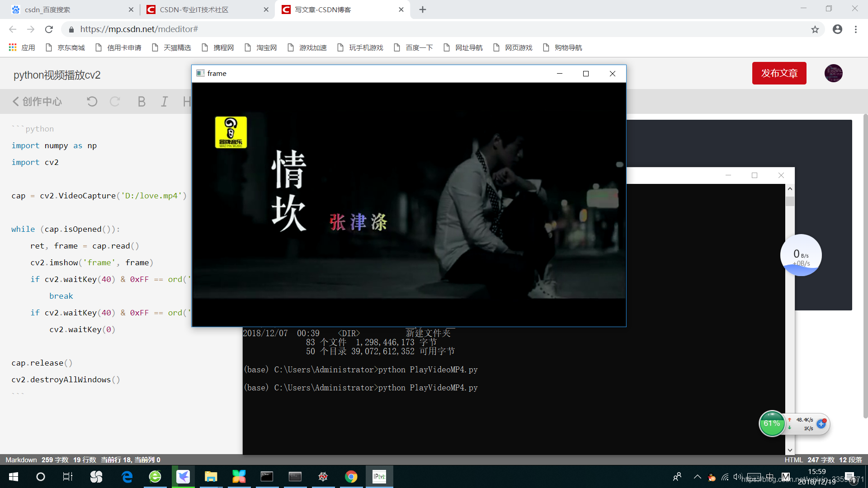Viewport: 868px width, 488px height.
Task: Close the csdn_百度搜索 tab
Action: pos(131,9)
